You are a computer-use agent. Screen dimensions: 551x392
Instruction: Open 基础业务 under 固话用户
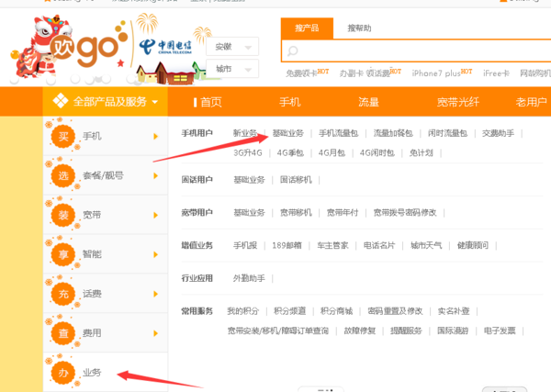249,180
